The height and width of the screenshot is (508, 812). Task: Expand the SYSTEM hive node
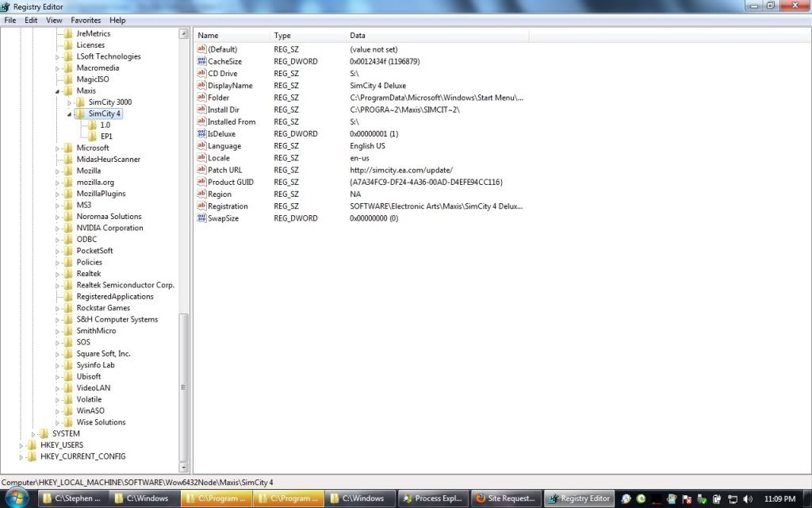pos(33,434)
